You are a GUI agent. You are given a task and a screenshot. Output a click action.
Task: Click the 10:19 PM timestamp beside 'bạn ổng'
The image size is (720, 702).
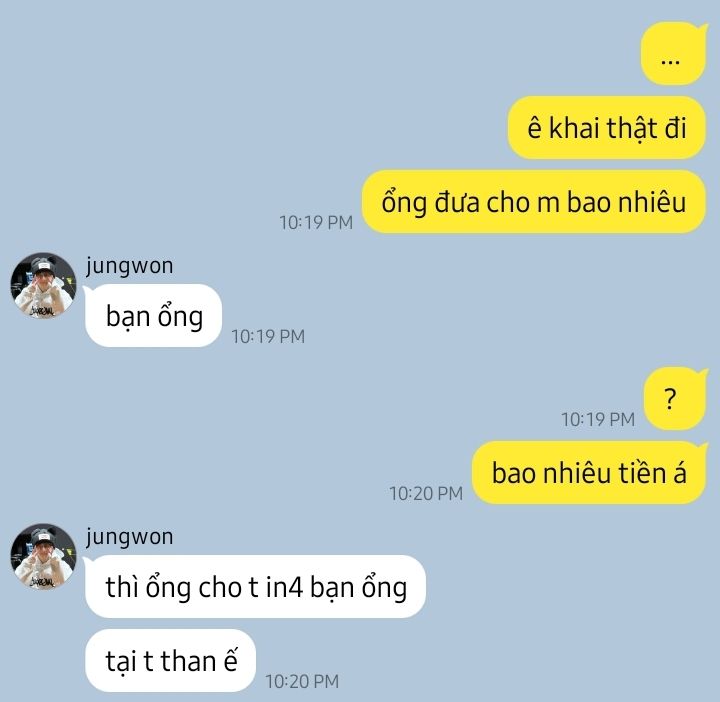[x=268, y=337]
